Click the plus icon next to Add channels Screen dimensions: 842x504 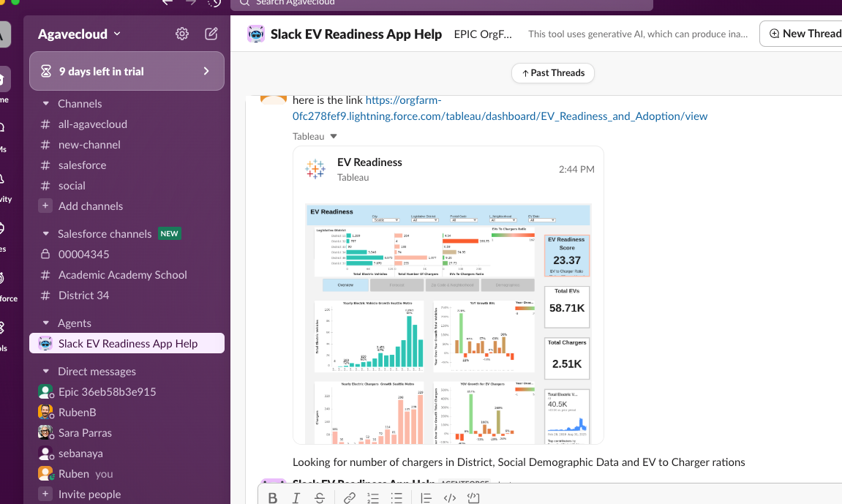coord(45,206)
